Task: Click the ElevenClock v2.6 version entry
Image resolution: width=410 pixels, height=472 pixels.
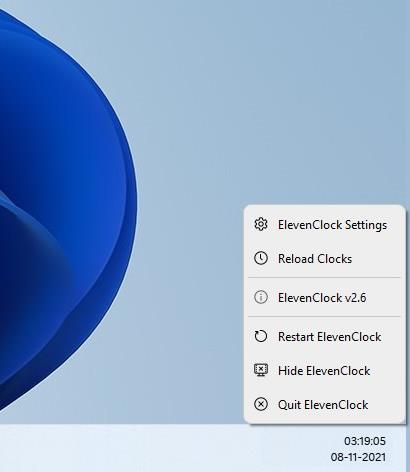Action: tap(325, 297)
